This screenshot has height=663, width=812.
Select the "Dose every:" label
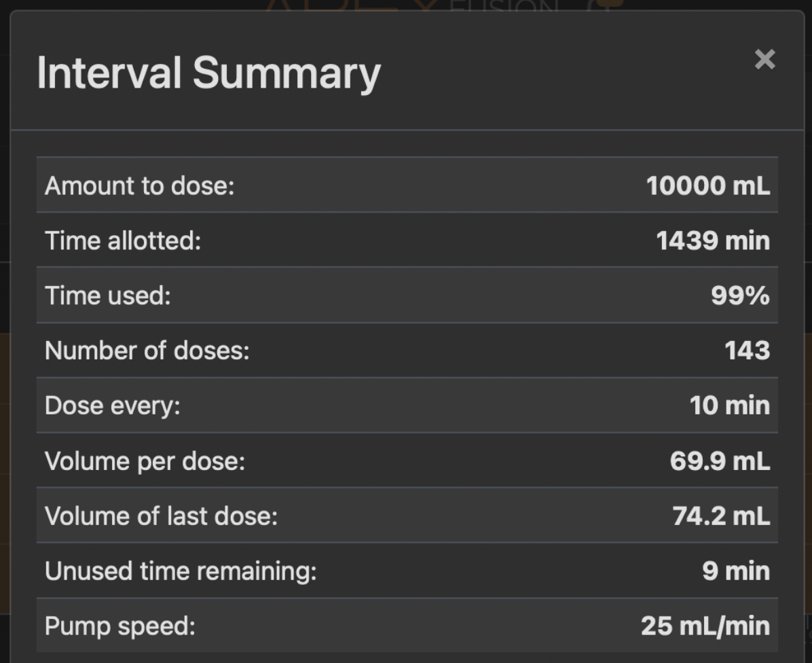coord(113,406)
